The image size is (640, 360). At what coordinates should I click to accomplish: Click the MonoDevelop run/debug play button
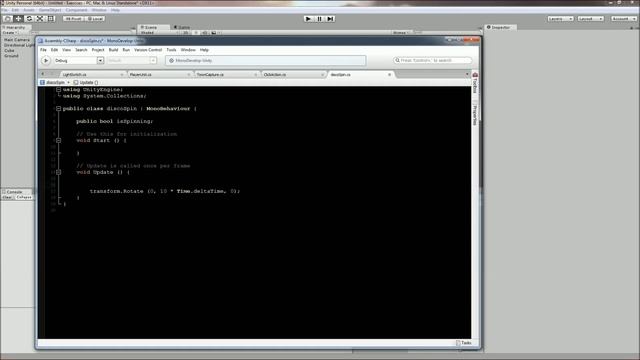click(x=46, y=60)
